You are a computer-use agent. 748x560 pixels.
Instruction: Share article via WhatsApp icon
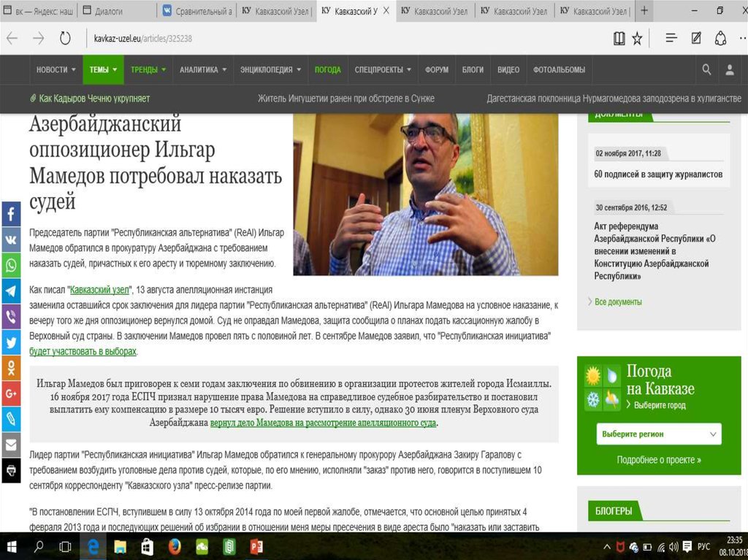[11, 266]
